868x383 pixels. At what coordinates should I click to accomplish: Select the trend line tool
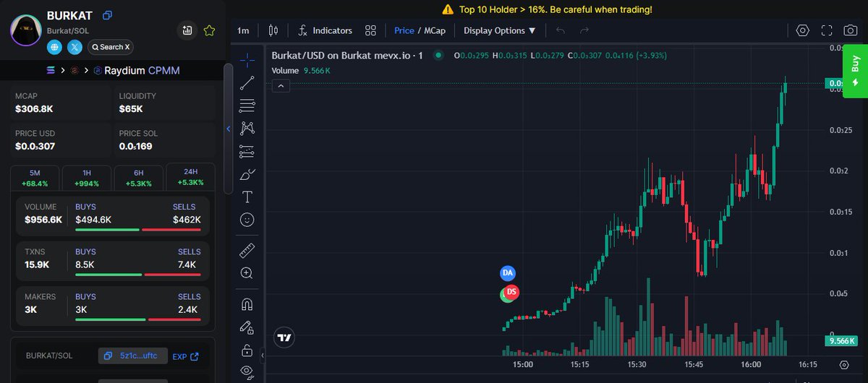click(247, 82)
